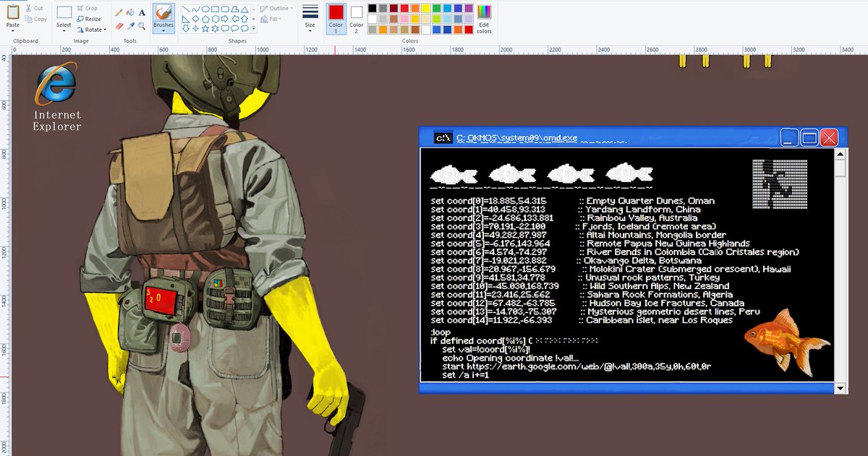This screenshot has width=868, height=456.
Task: Choose the five-pointed star shape
Action: (205, 28)
